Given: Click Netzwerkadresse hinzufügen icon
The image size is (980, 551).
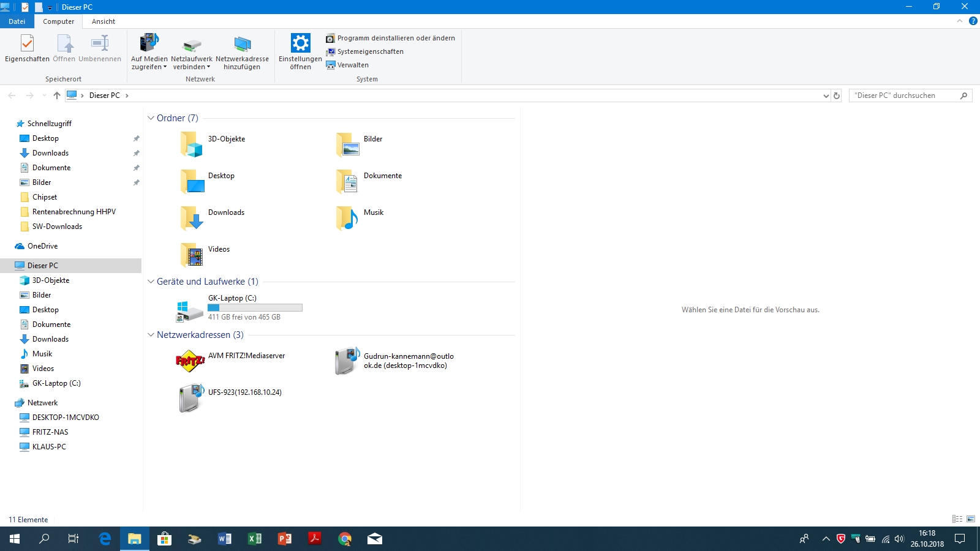Looking at the screenshot, I should 243,44.
